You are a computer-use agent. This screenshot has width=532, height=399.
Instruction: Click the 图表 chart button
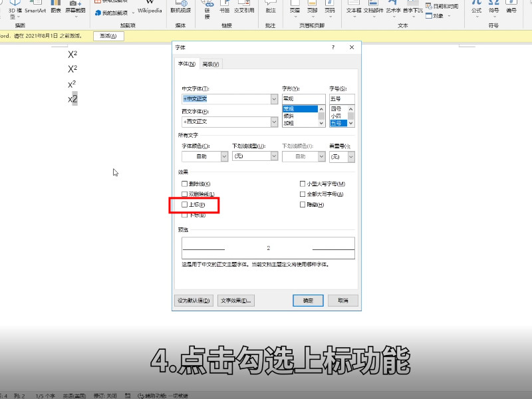coord(56,7)
